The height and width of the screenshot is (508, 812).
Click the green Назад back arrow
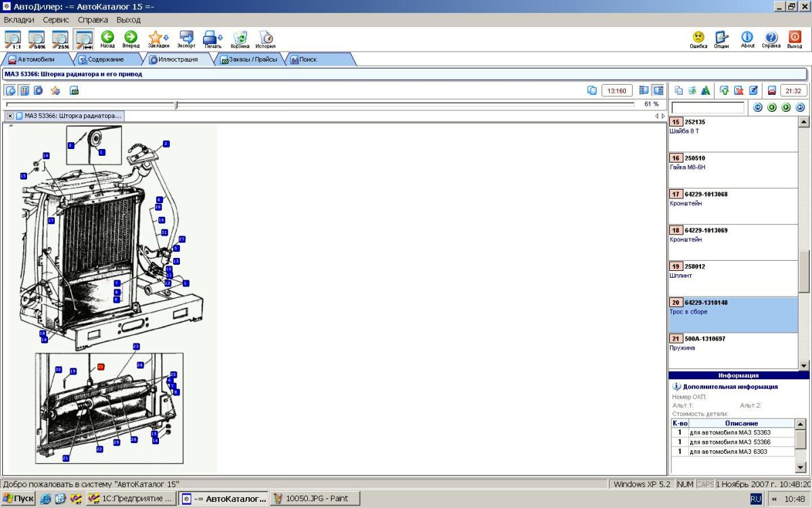[107, 37]
